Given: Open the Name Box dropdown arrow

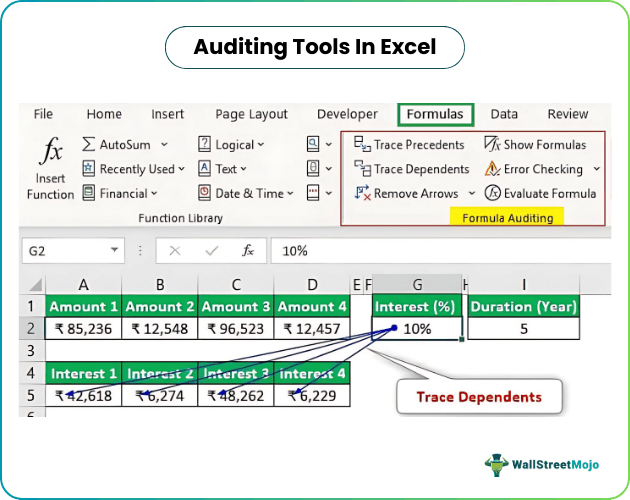Looking at the screenshot, I should pos(115,250).
